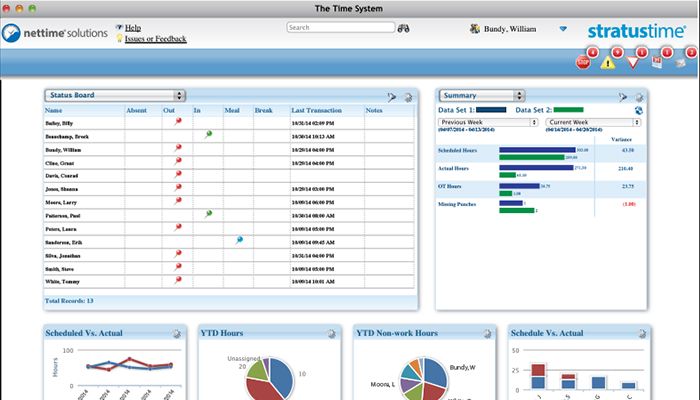Click the Data Set 1 dark blue swatch

[491, 110]
